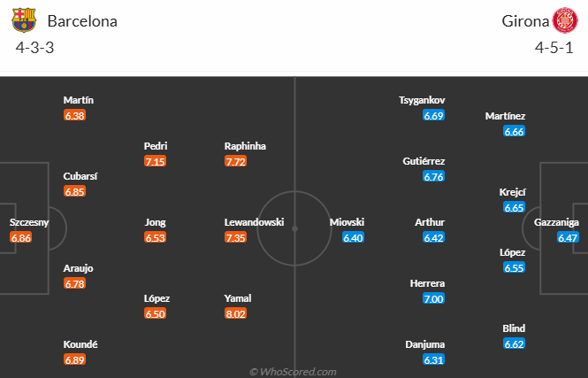Open Miovski's player name
Screen dimensions: 588x378
347,222
